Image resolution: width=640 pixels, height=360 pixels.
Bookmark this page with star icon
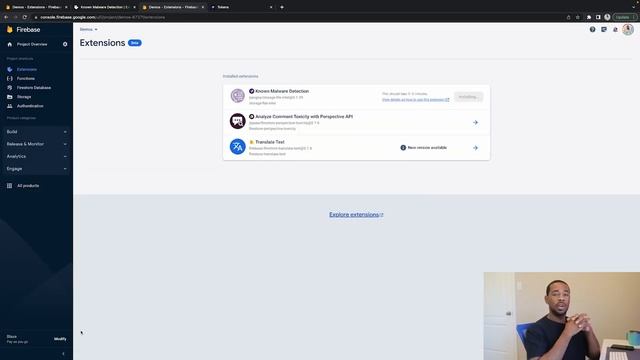(x=578, y=17)
